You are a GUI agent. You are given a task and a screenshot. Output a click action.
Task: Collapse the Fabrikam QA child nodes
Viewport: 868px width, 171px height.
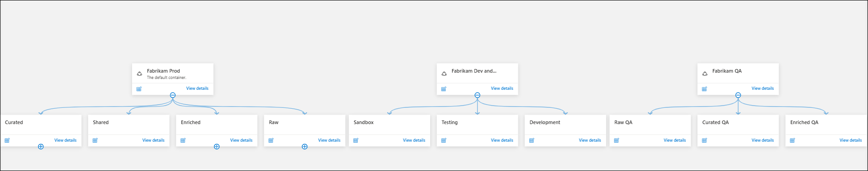point(738,95)
